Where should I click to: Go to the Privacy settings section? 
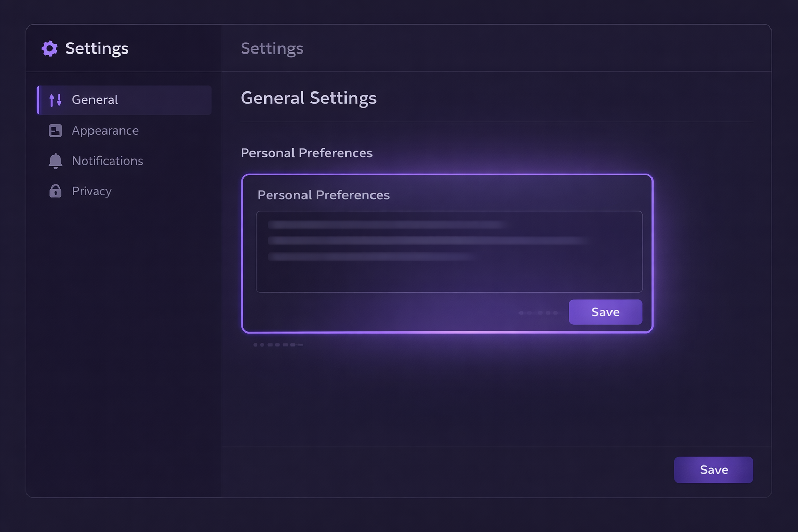pyautogui.click(x=91, y=191)
